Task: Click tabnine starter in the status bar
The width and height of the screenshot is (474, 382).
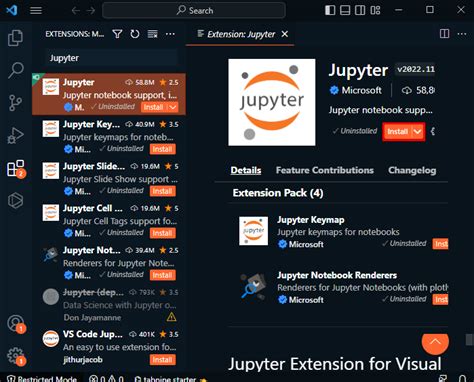Action: (x=170, y=379)
